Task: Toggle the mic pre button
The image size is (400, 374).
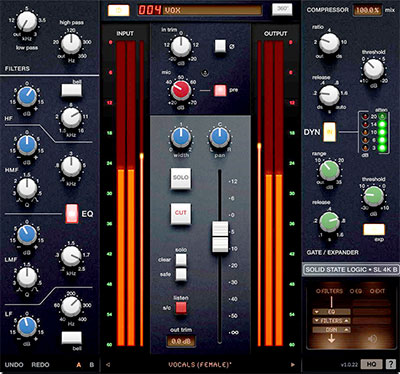Action: [220, 90]
